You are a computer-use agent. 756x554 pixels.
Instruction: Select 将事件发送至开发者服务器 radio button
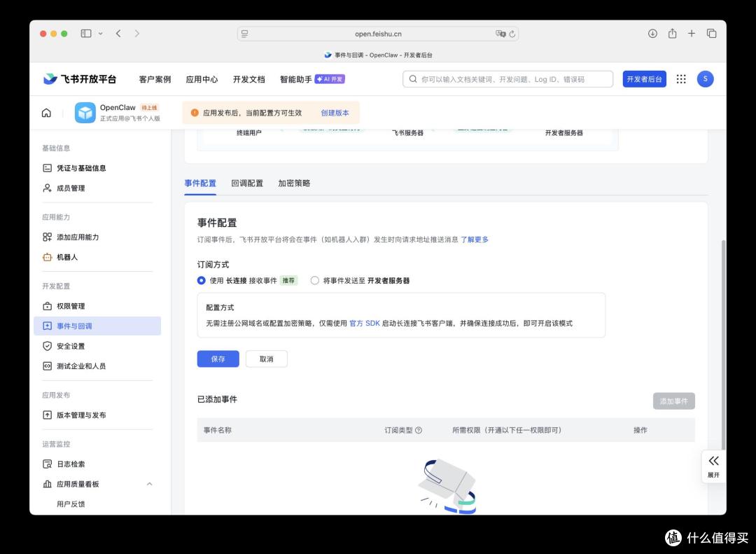pos(315,280)
